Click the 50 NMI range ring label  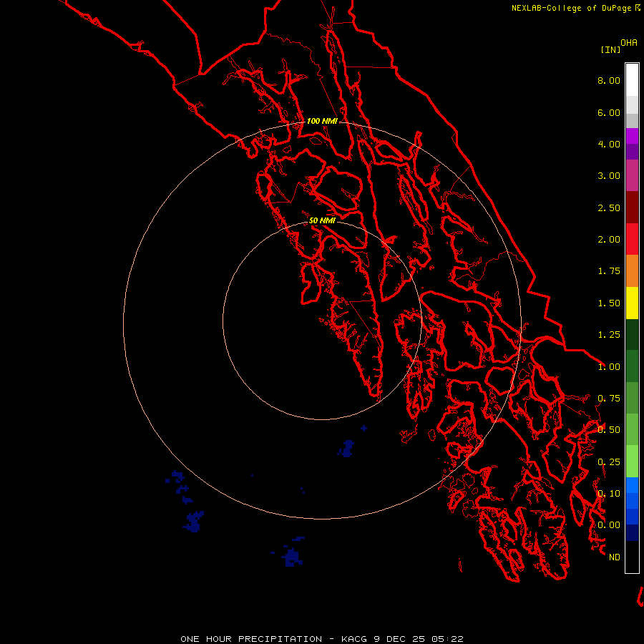tap(322, 220)
